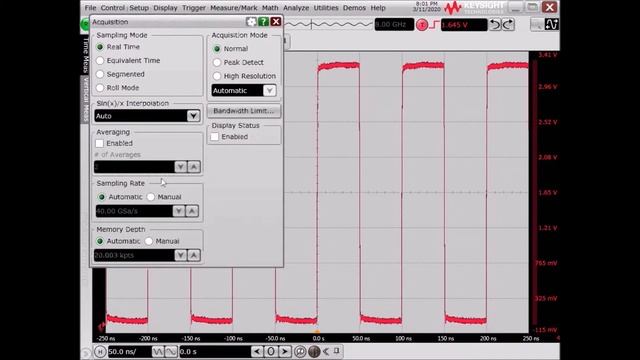Select Normal acquisition mode
This screenshot has width=640, height=360.
[217, 49]
